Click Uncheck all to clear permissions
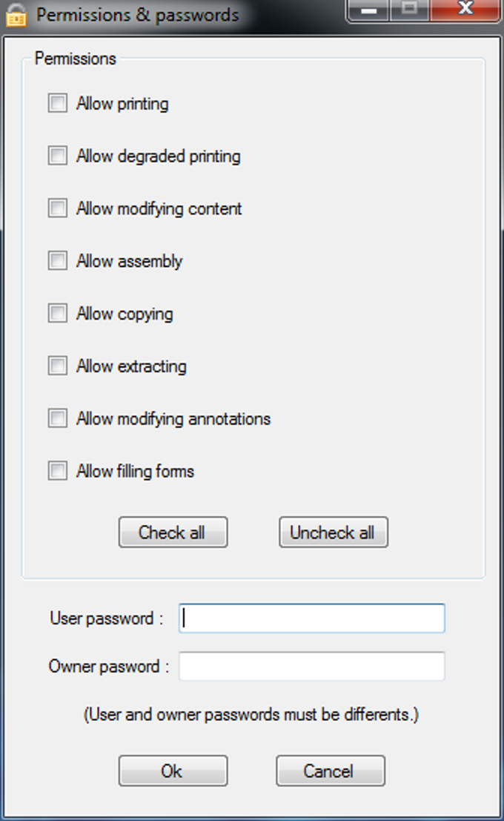The height and width of the screenshot is (821, 504). tap(333, 532)
